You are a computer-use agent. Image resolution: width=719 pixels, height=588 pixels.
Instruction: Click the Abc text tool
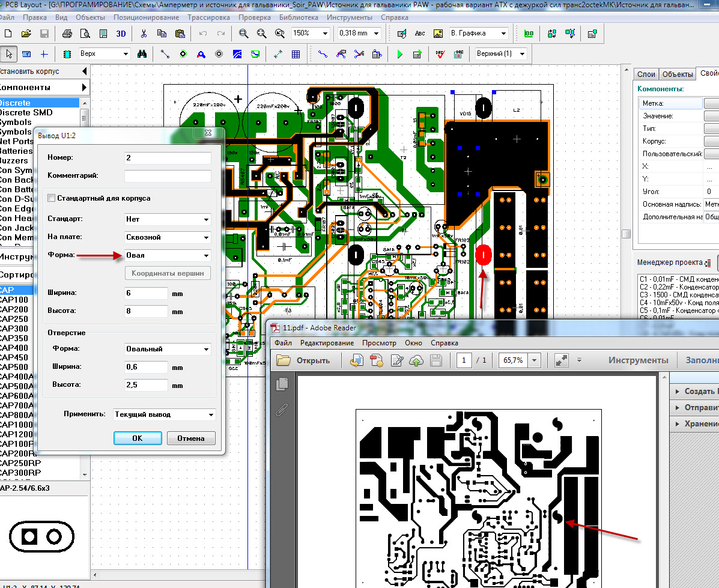[x=420, y=34]
